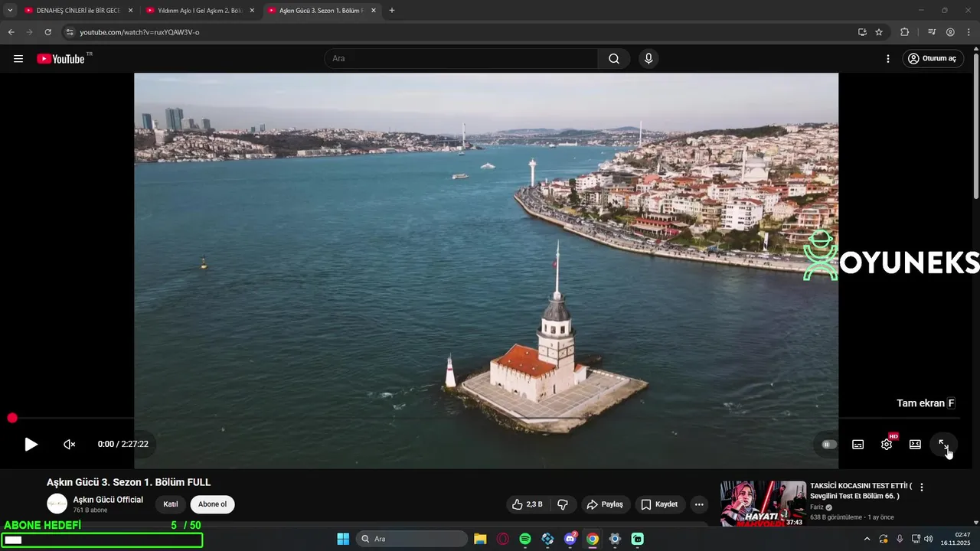Turn on subtitles with the captions icon

[858, 445]
